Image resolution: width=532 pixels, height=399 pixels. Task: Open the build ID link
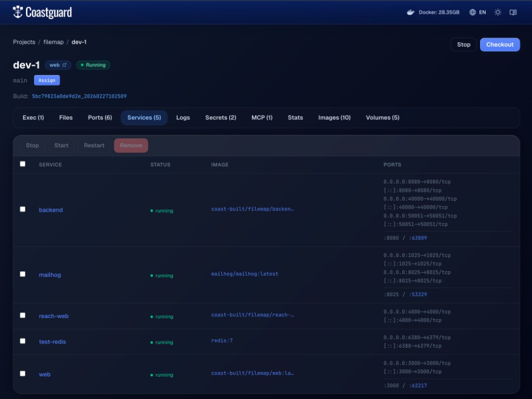click(x=79, y=96)
